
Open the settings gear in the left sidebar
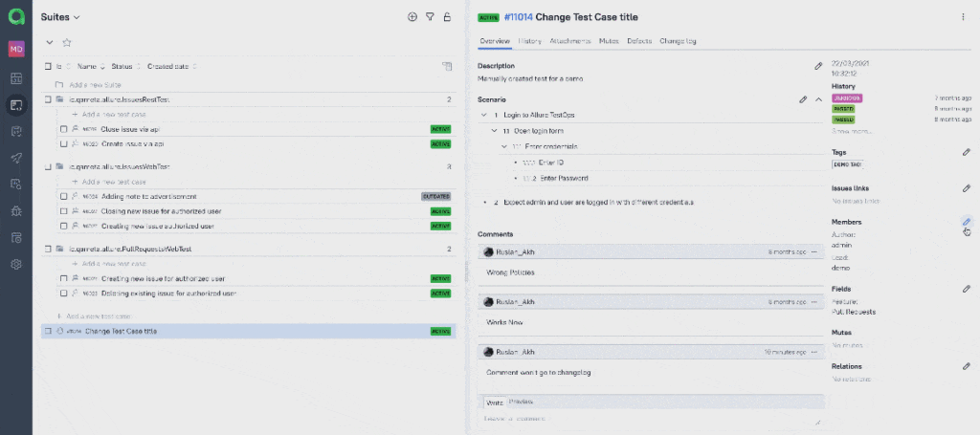point(16,264)
